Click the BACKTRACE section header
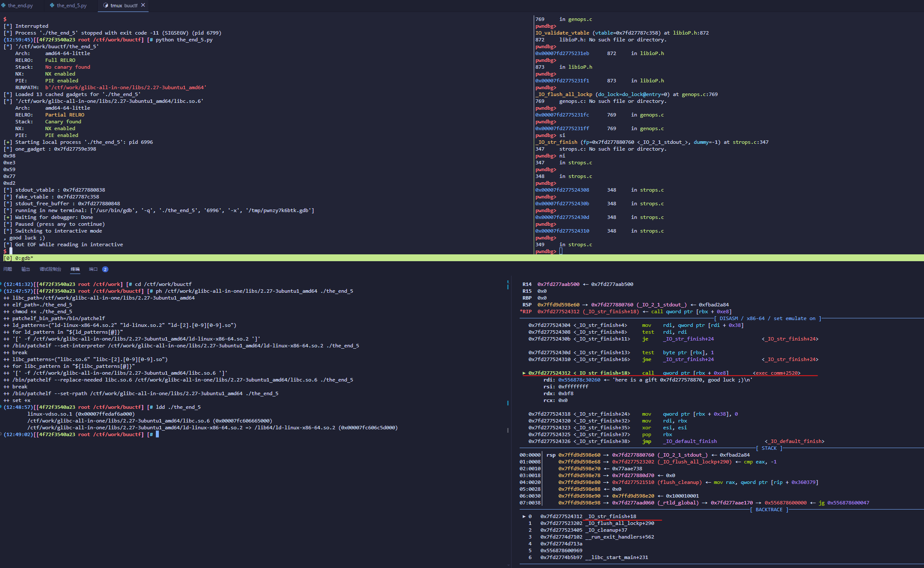924x568 pixels. [x=769, y=510]
